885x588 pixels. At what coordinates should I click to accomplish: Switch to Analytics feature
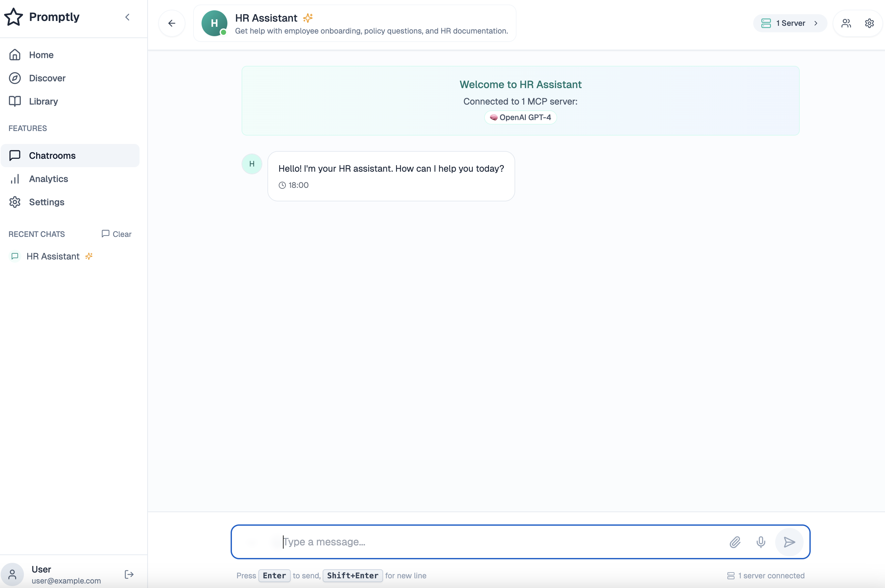pyautogui.click(x=48, y=179)
